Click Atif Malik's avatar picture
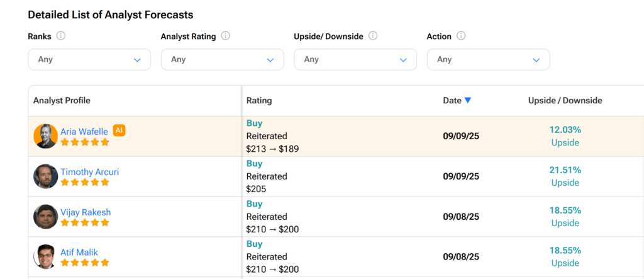The width and height of the screenshot is (644, 279). click(x=45, y=257)
